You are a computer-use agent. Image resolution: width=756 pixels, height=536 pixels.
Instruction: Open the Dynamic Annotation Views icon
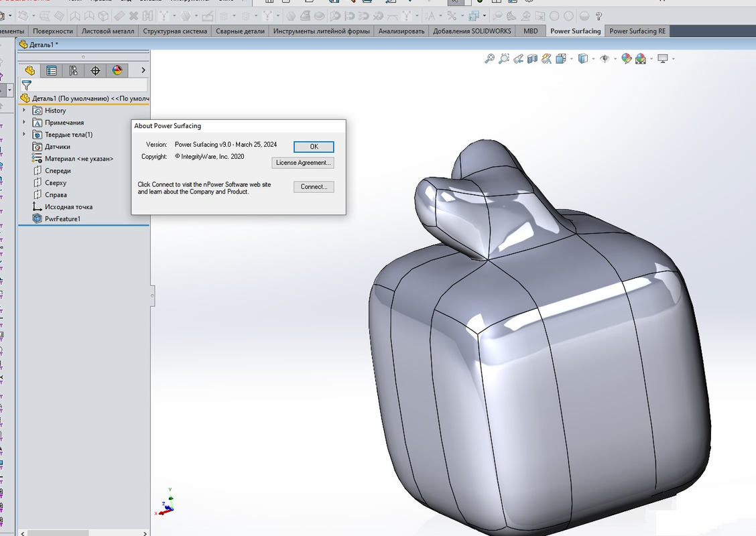pos(546,59)
